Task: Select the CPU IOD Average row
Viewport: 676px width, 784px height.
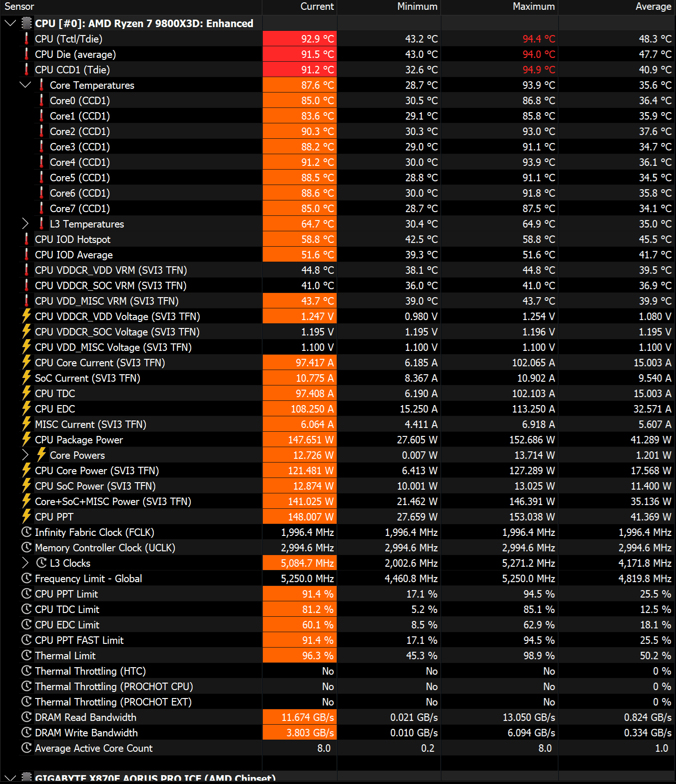Action: tap(338, 255)
